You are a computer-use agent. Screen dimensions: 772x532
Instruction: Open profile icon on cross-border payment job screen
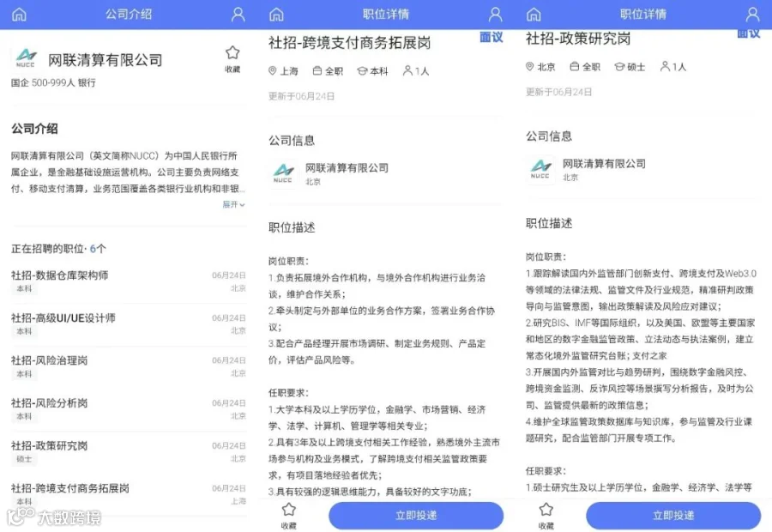(495, 15)
